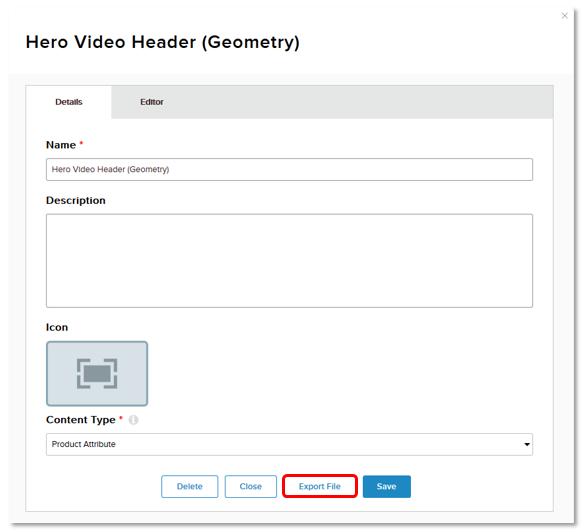Choose the widget icon thumbnail
582x532 pixels.
tap(97, 373)
